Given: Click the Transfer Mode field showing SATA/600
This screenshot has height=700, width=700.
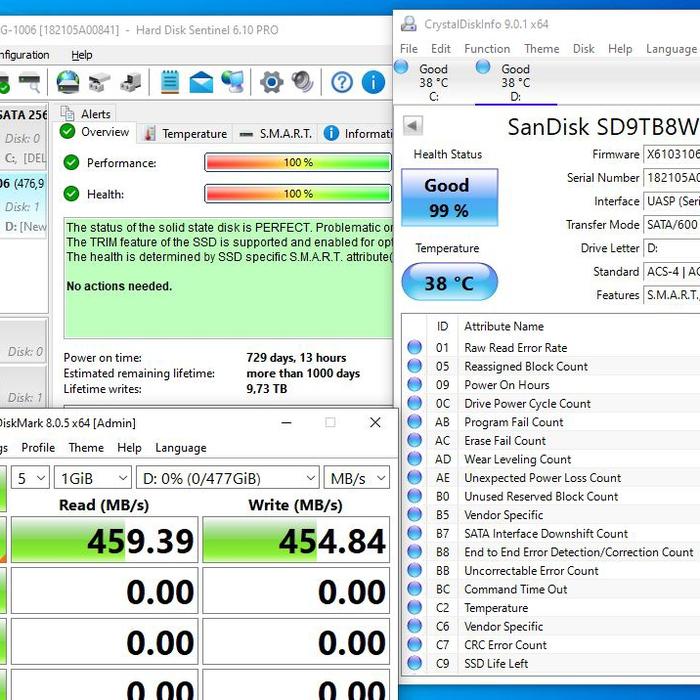Looking at the screenshot, I should 671,225.
